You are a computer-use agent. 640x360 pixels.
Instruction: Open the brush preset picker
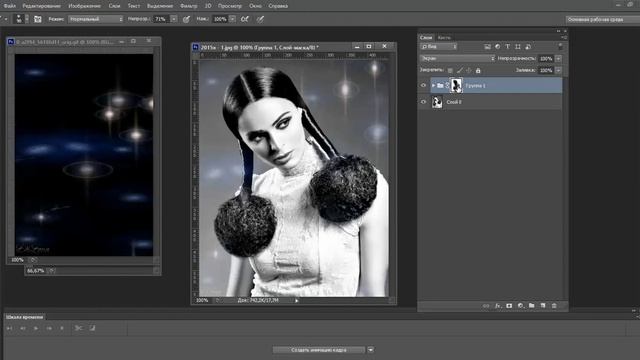pyautogui.click(x=21, y=19)
